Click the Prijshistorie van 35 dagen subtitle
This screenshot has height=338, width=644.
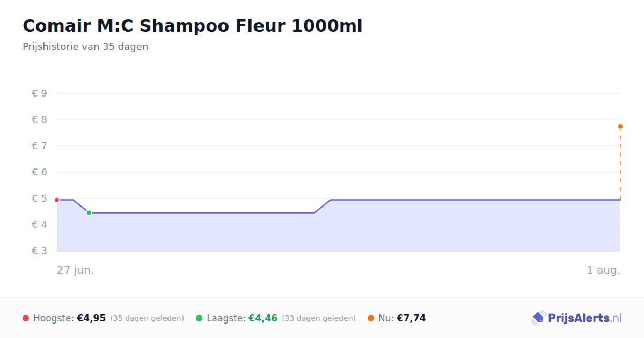click(x=85, y=47)
